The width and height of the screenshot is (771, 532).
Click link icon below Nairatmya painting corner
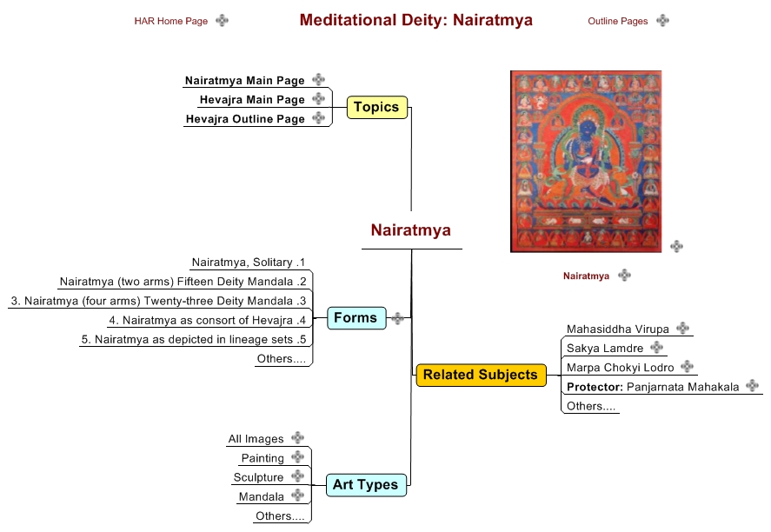point(676,246)
